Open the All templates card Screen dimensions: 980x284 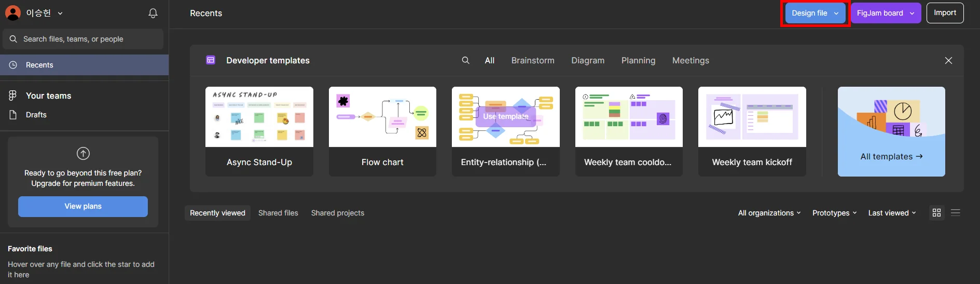tap(891, 131)
